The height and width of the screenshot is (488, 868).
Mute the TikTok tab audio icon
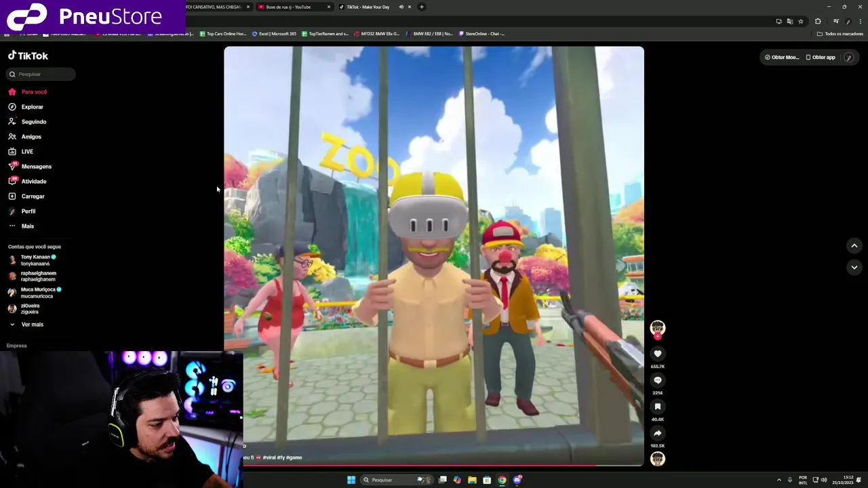(x=401, y=7)
